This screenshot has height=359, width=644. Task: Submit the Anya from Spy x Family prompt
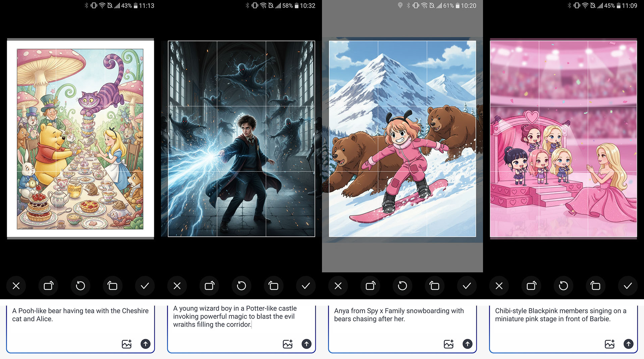(x=467, y=344)
